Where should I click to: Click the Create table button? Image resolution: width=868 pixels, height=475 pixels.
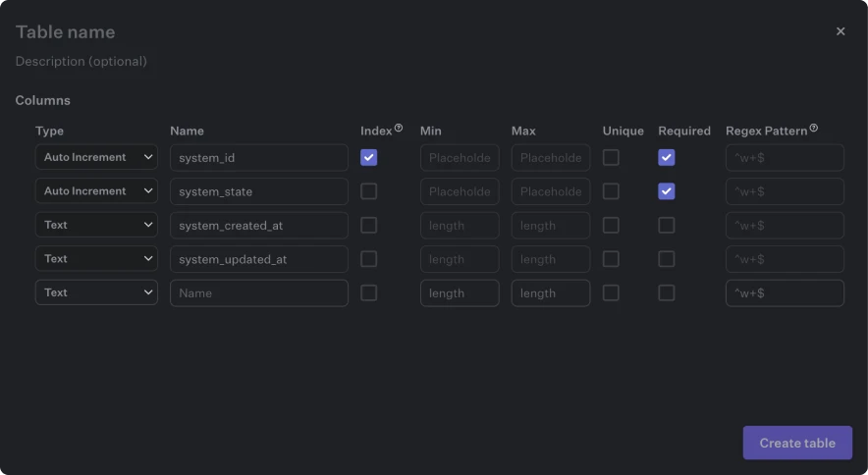point(797,443)
